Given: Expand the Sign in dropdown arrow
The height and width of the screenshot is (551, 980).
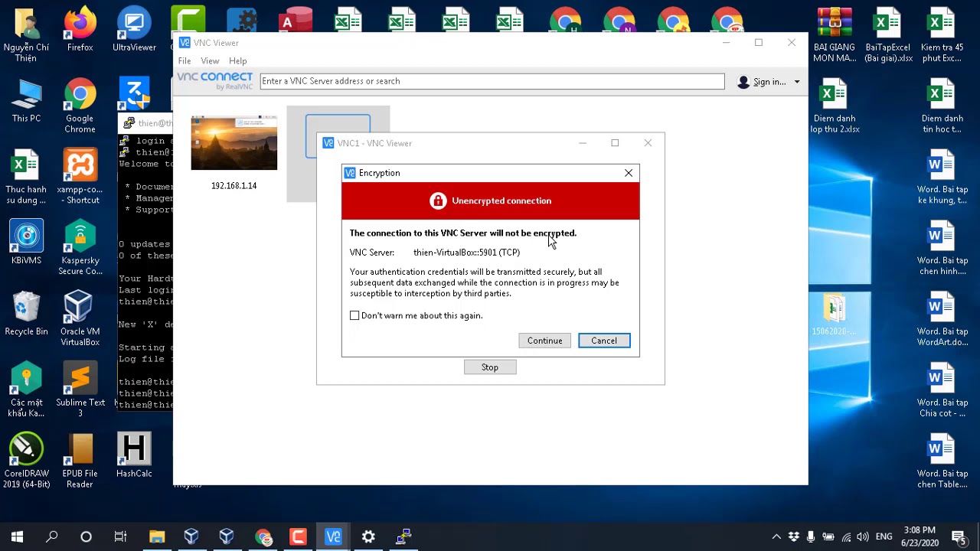Looking at the screenshot, I should pos(797,82).
